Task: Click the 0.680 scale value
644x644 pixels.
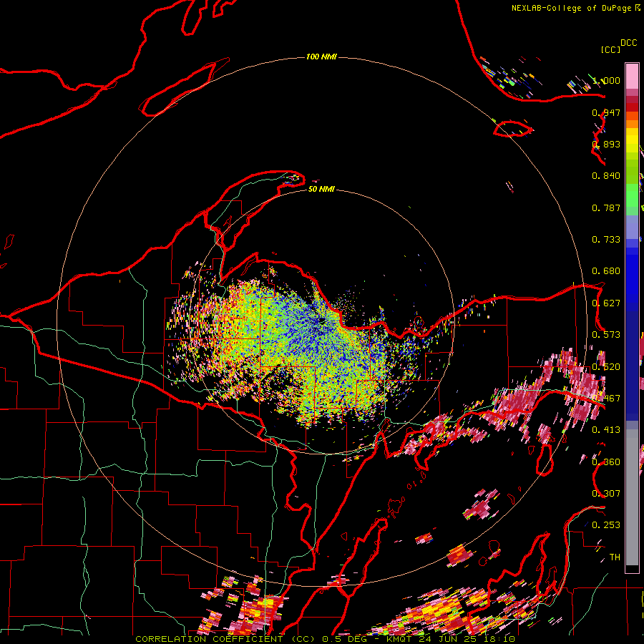Action: [x=606, y=271]
